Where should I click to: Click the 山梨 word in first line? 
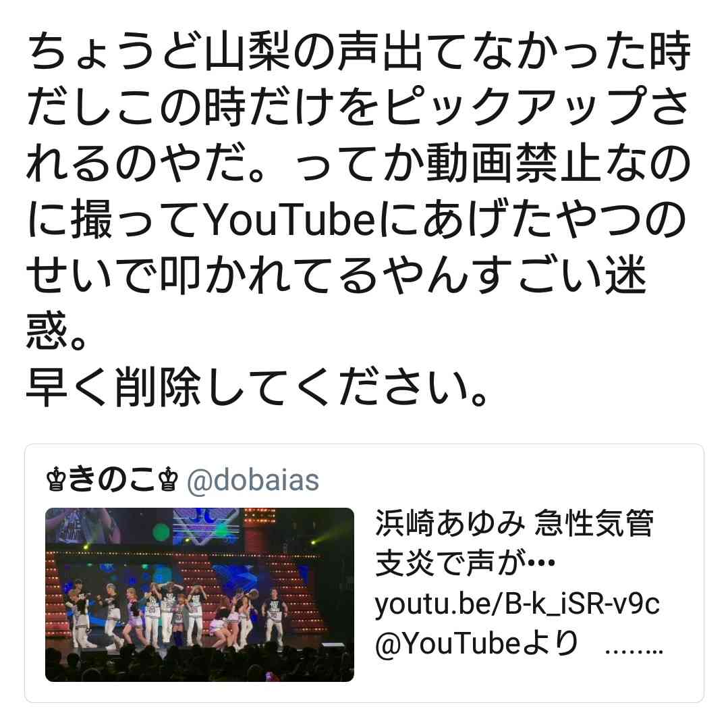pyautogui.click(x=248, y=51)
